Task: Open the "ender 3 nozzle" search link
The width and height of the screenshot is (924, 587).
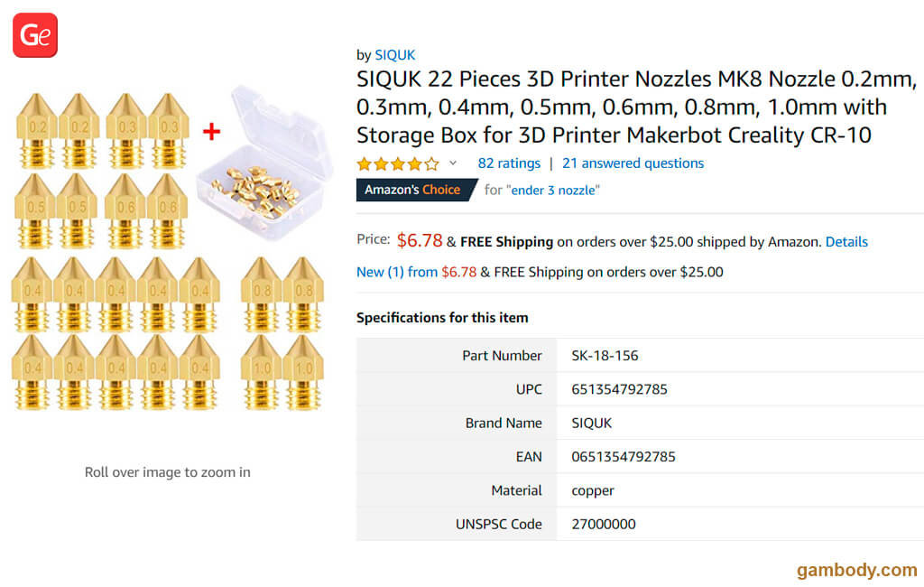Action: (555, 190)
